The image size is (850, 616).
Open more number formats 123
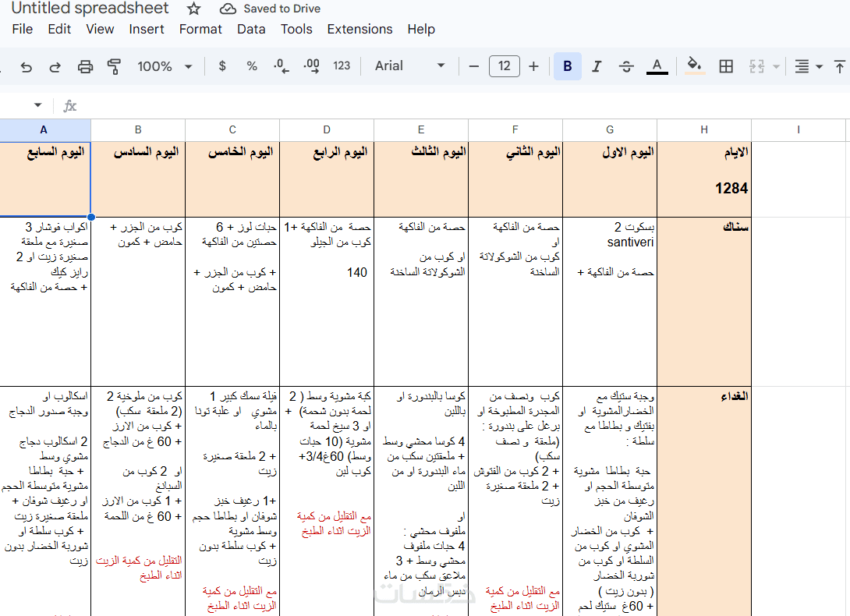tap(342, 66)
